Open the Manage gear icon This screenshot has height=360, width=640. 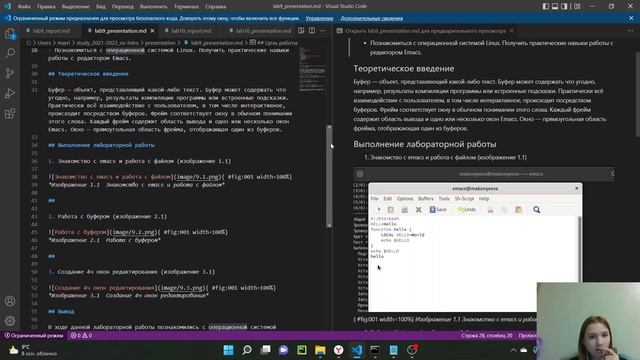click(x=10, y=321)
